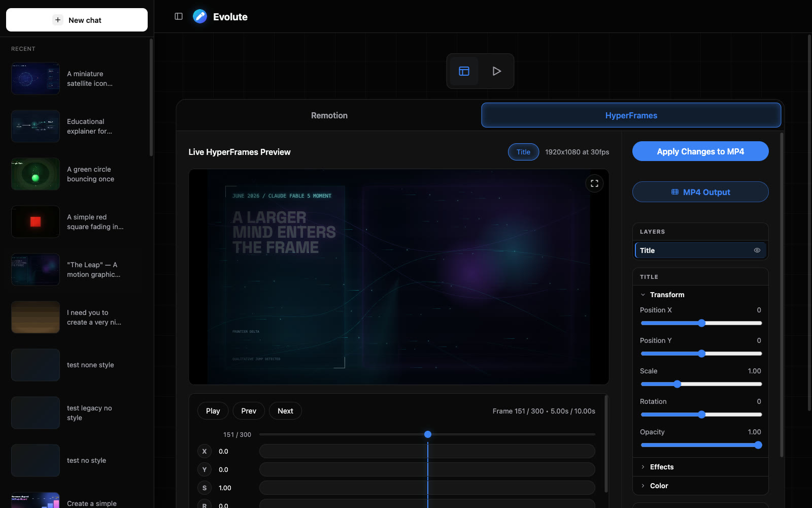Toggle the sidebar panel icon
This screenshot has width=812, height=508.
179,16
